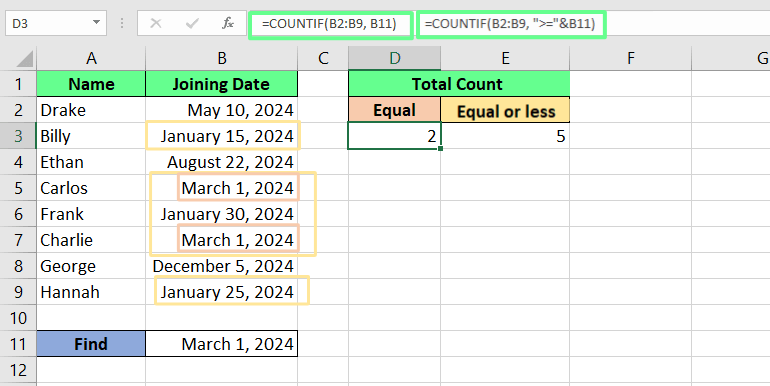Click the Name Box showing D3
This screenshot has width=770, height=386.
click(56, 24)
